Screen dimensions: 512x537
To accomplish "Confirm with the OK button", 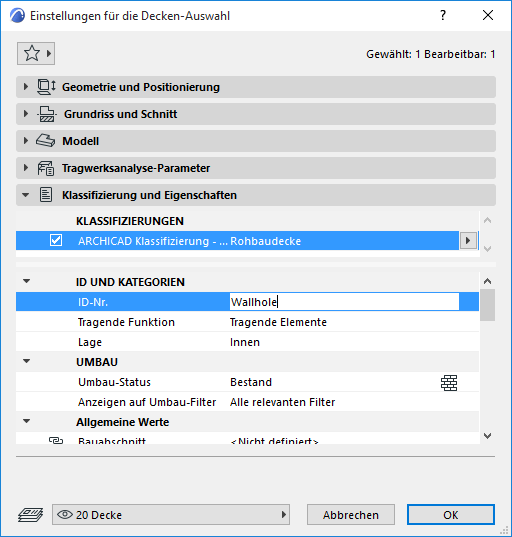I will pos(451,514).
